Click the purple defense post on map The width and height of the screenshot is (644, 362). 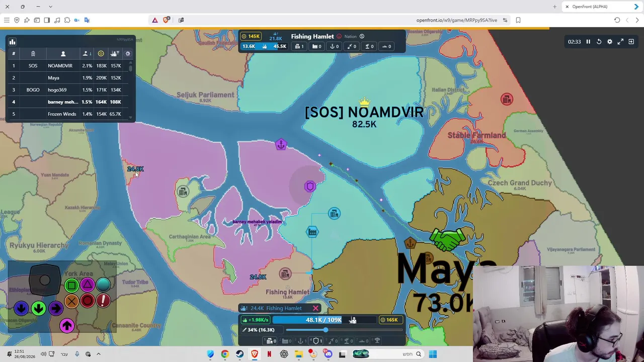coord(310,187)
